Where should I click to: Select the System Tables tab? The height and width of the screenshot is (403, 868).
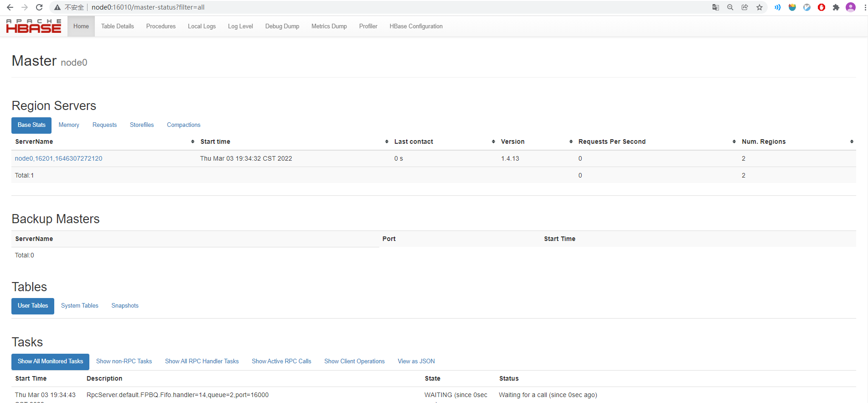(x=80, y=306)
